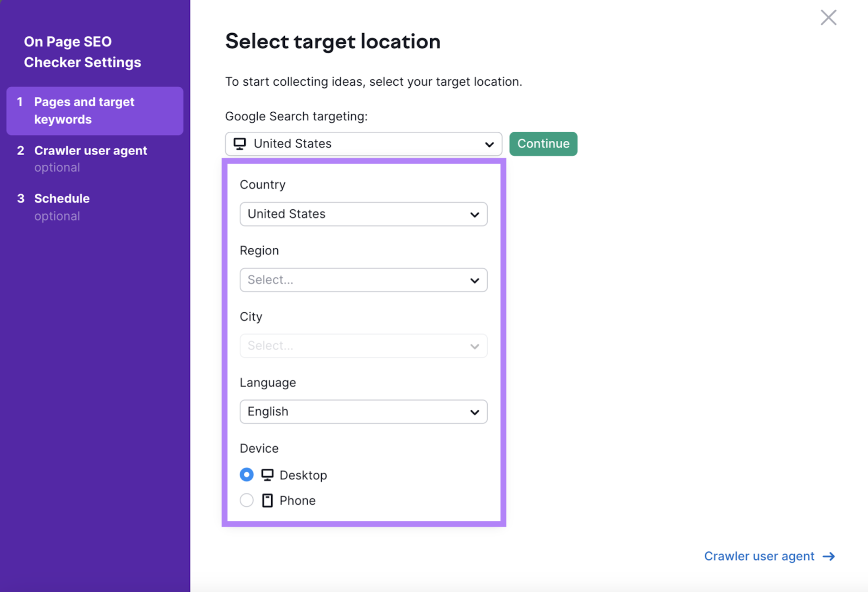Click the monitor icon in targeting dropdown
Viewport: 868px width, 592px height.
pos(240,144)
